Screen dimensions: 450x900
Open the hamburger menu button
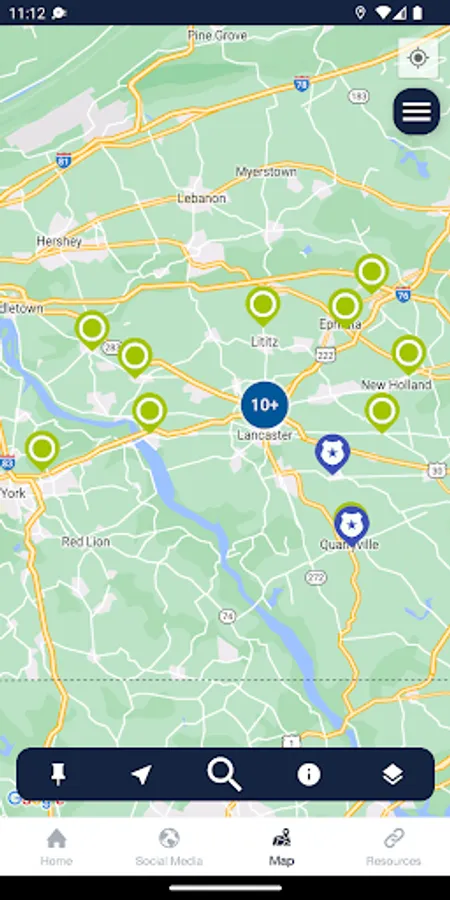417,112
